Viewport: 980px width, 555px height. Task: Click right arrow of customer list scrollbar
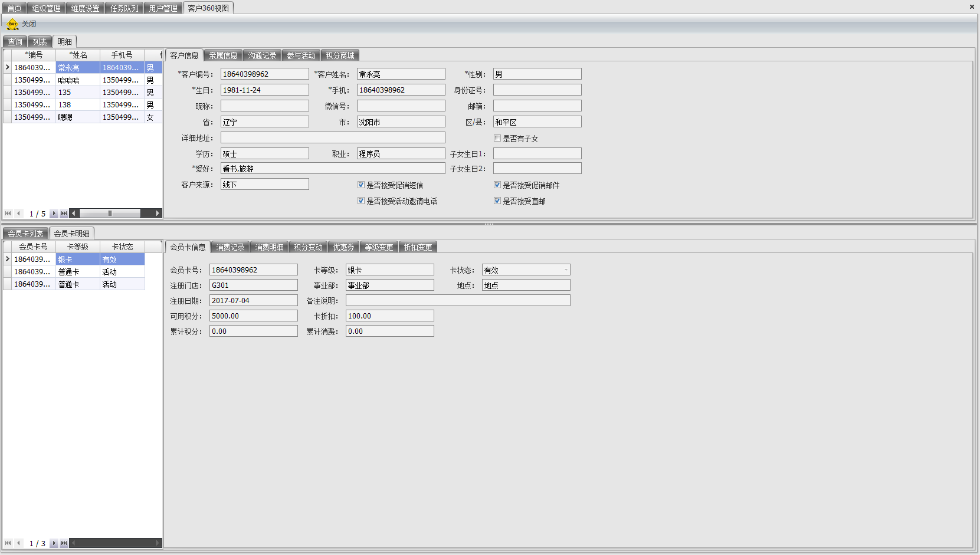point(158,213)
